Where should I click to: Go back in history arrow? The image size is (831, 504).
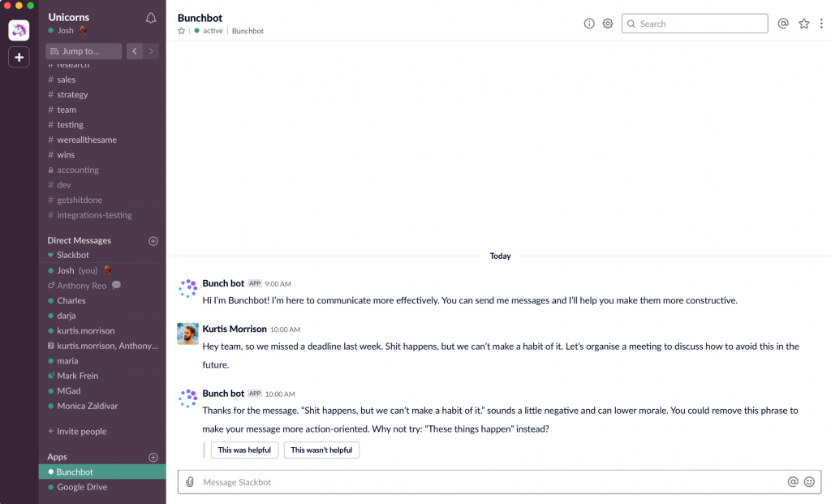[135, 51]
